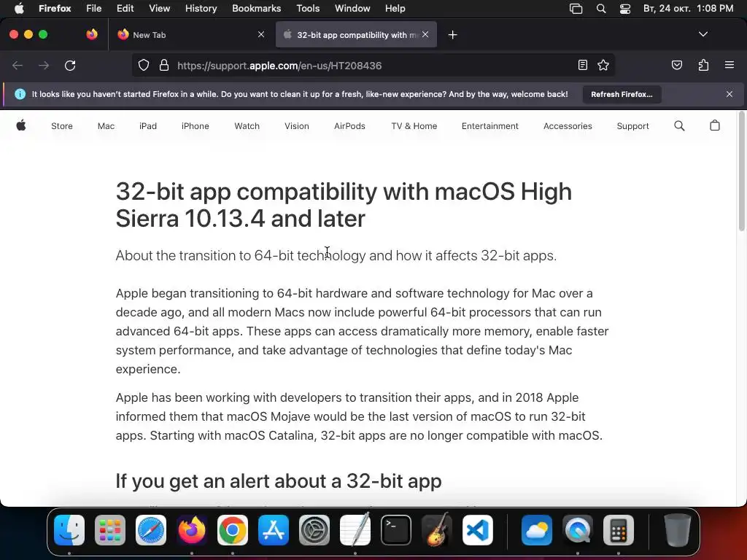747x560 pixels.
Task: Open the Entertainment navigation link
Action: (x=489, y=126)
